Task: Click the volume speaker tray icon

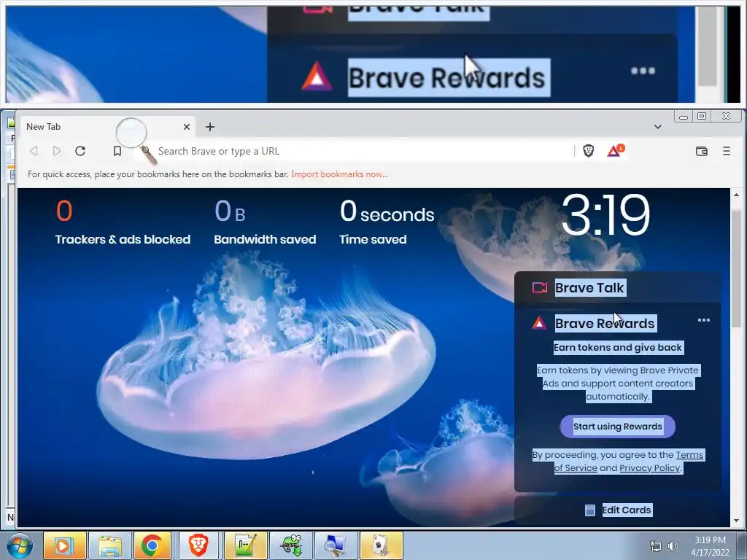Action: coord(673,546)
